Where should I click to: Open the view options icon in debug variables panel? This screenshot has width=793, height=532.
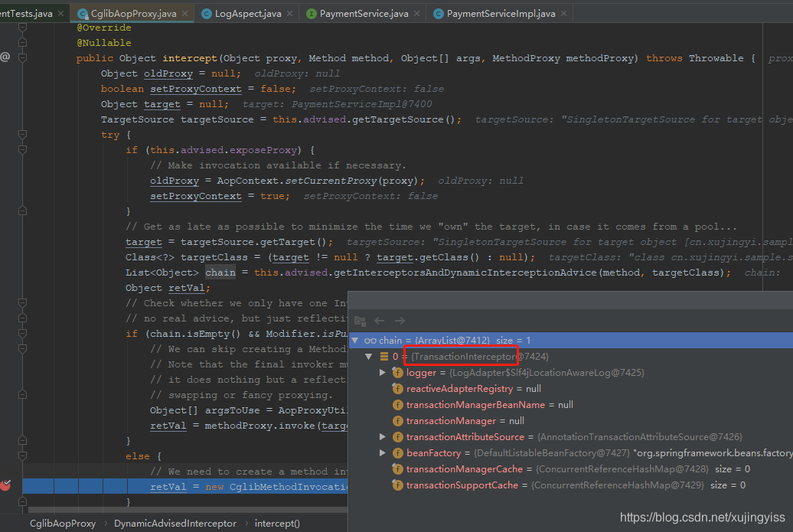360,321
